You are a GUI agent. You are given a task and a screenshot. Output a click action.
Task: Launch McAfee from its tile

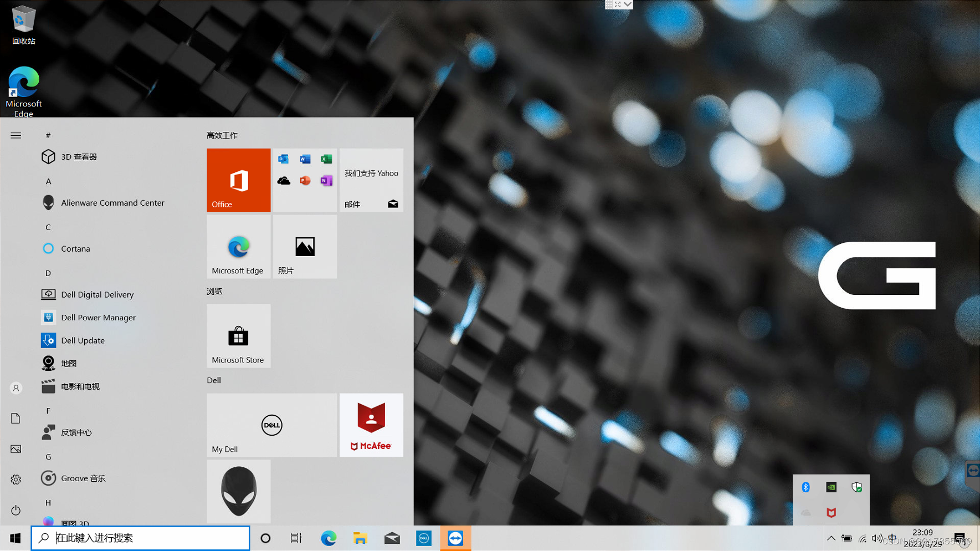371,425
